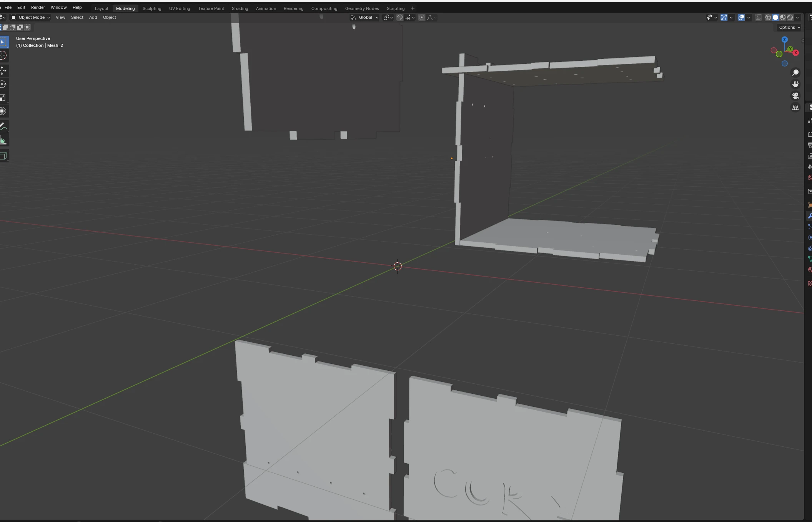Toggle X-ray view
The width and height of the screenshot is (812, 522).
(758, 17)
